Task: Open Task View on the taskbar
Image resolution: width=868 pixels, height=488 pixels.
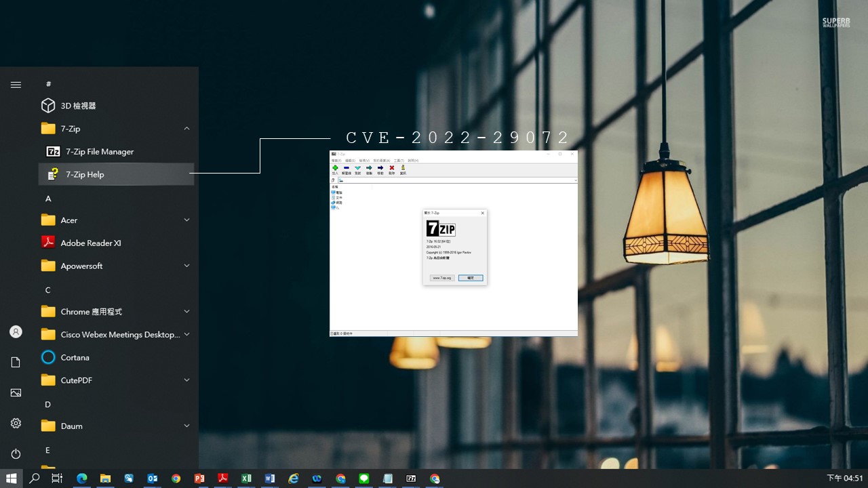Action: (57, 479)
